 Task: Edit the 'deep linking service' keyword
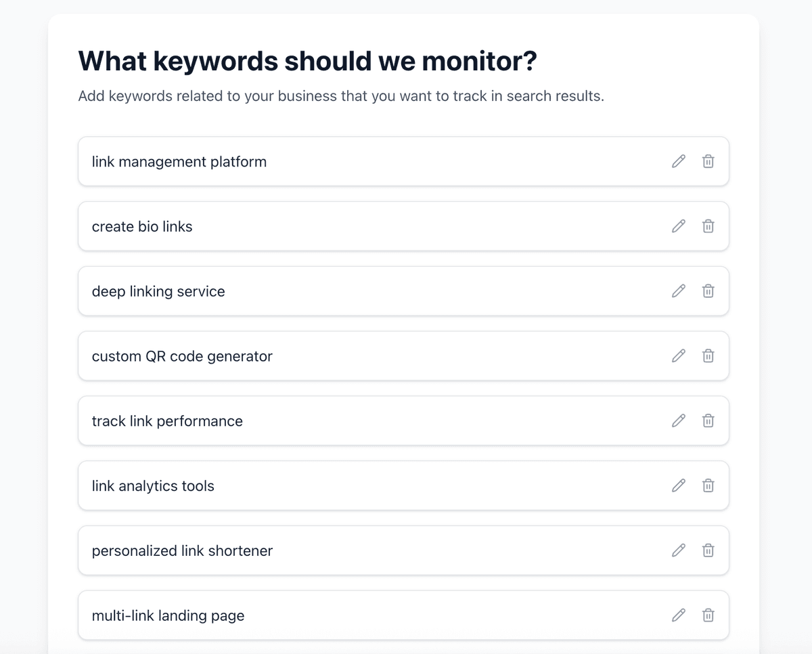point(678,291)
